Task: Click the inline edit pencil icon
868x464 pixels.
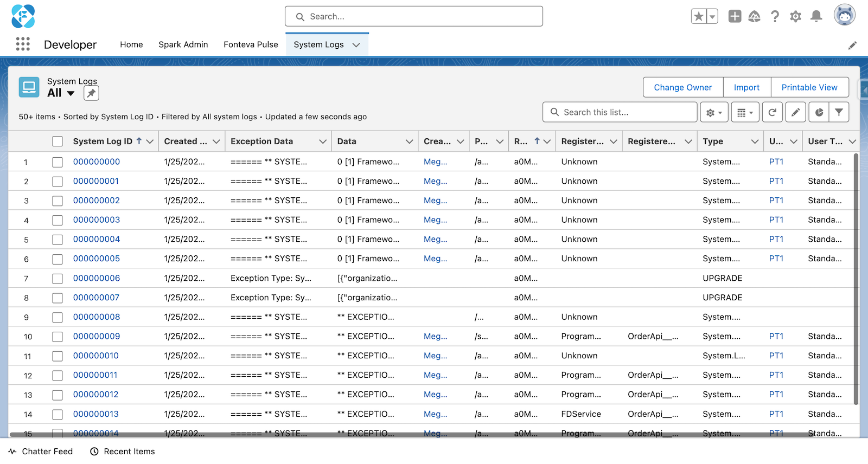Action: click(795, 112)
